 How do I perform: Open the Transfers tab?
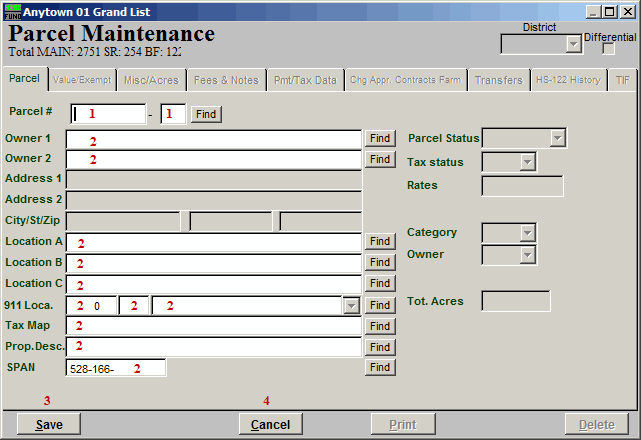tap(498, 80)
